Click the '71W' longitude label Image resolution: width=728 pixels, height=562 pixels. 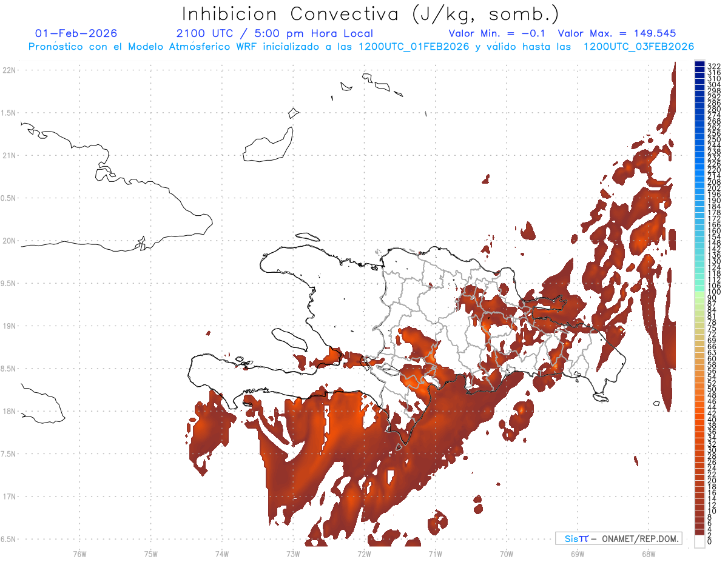pyautogui.click(x=435, y=553)
